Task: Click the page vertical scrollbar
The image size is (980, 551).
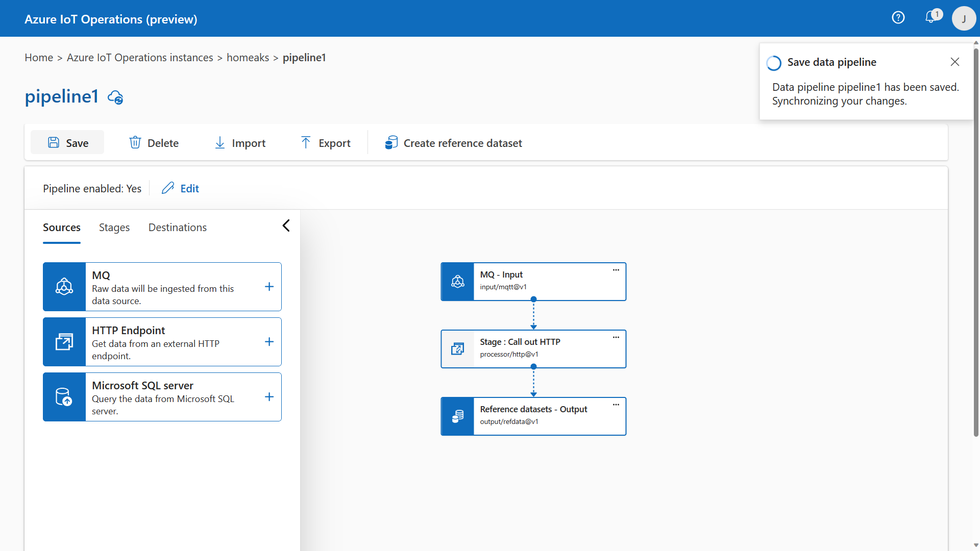Action: (x=976, y=242)
